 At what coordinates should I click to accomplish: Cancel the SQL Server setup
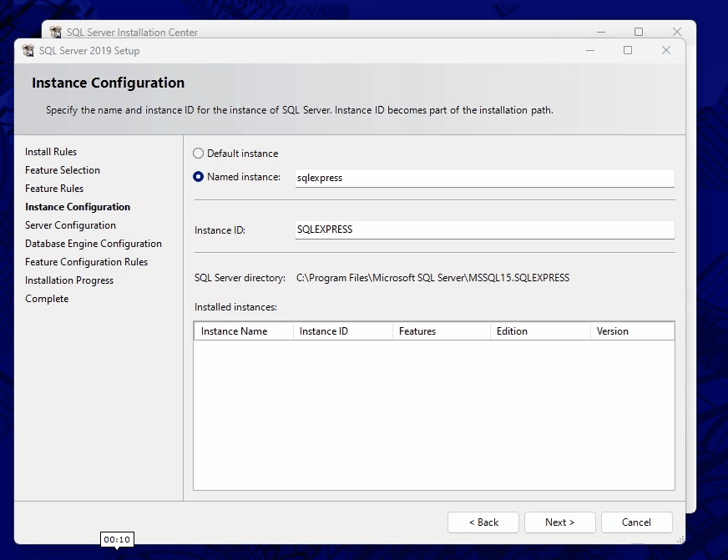(636, 522)
